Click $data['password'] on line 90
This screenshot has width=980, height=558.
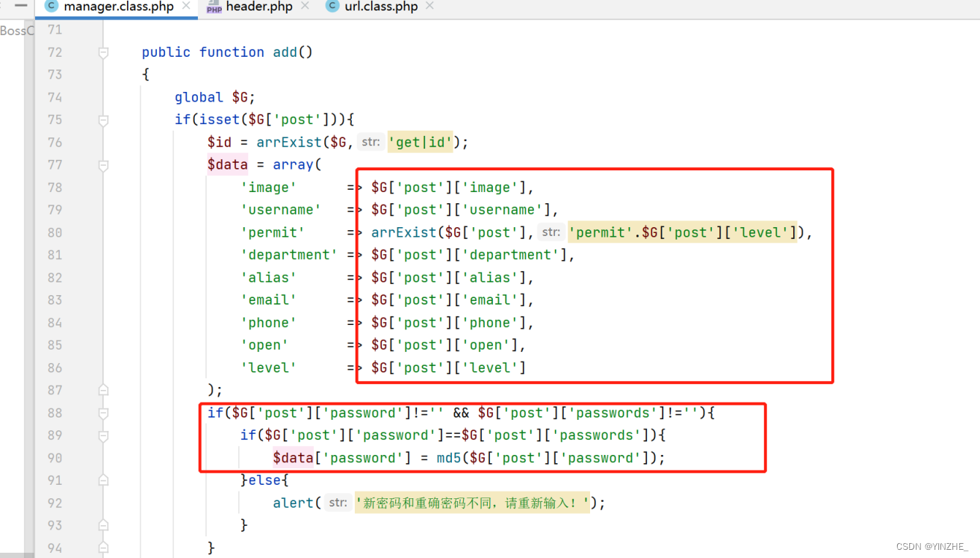point(341,458)
